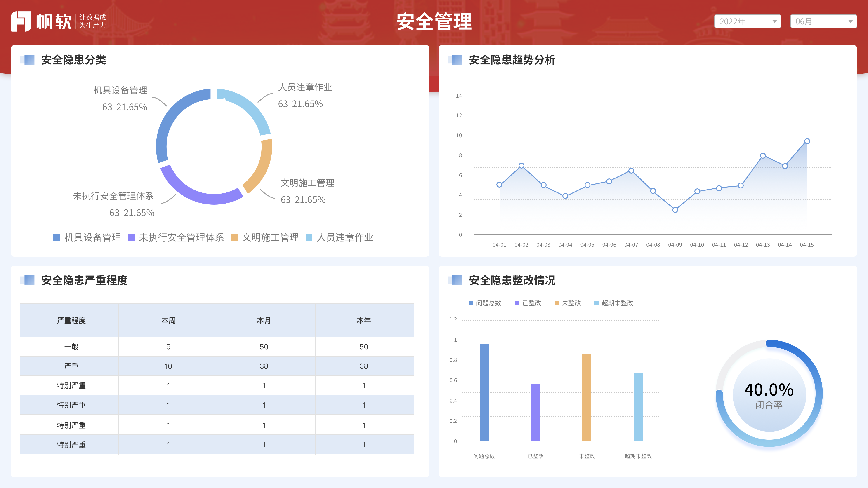Click the 04-02 data point on trend line

point(521,166)
